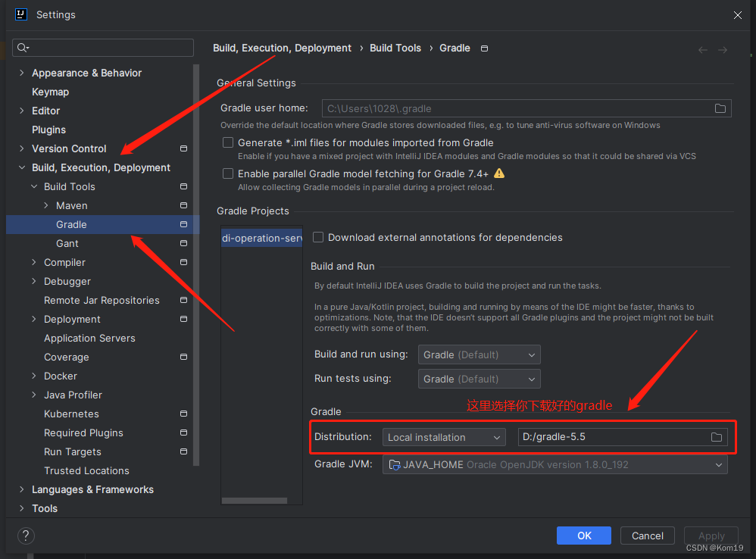Click project icon on selected Gradle row
The height and width of the screenshot is (559, 756).
183,224
